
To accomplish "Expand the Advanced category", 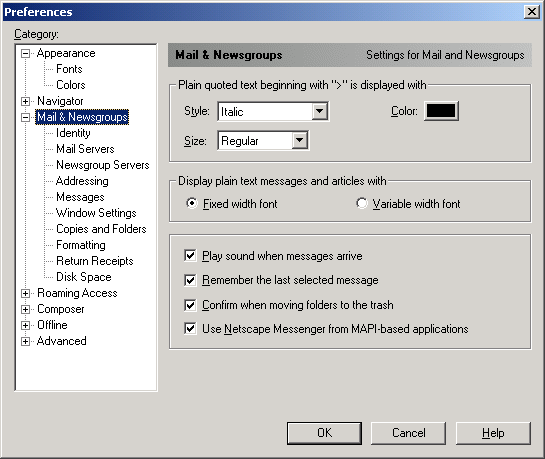I will pos(25,342).
